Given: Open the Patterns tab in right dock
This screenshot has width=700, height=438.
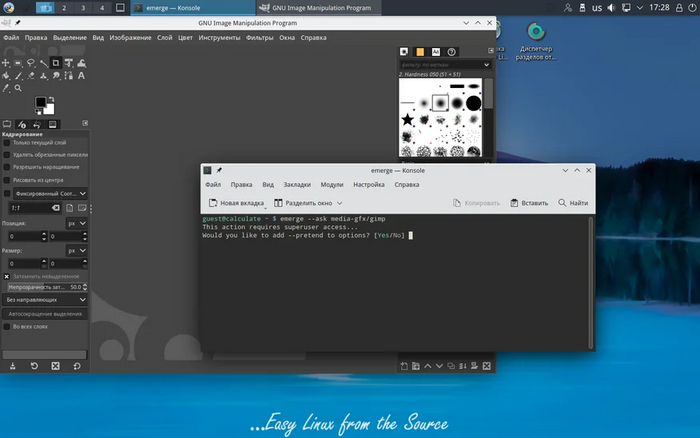Looking at the screenshot, I should coord(420,52).
